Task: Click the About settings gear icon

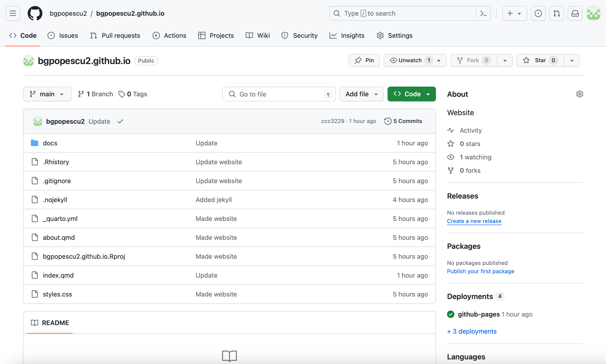Action: [x=580, y=94]
